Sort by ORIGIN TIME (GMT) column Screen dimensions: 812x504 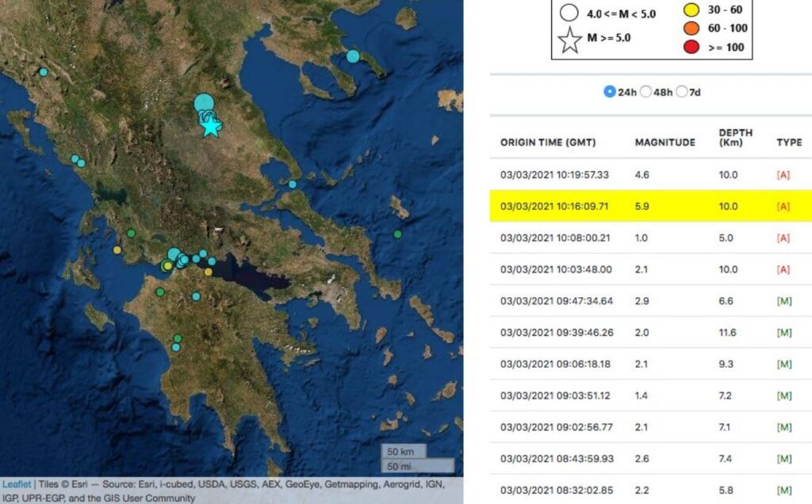548,143
